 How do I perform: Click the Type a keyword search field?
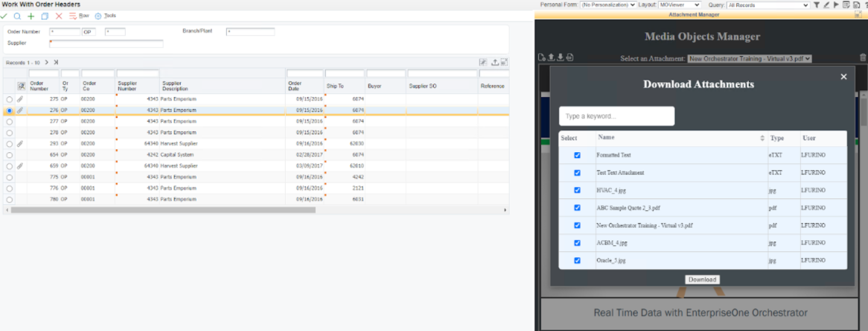[x=616, y=116]
